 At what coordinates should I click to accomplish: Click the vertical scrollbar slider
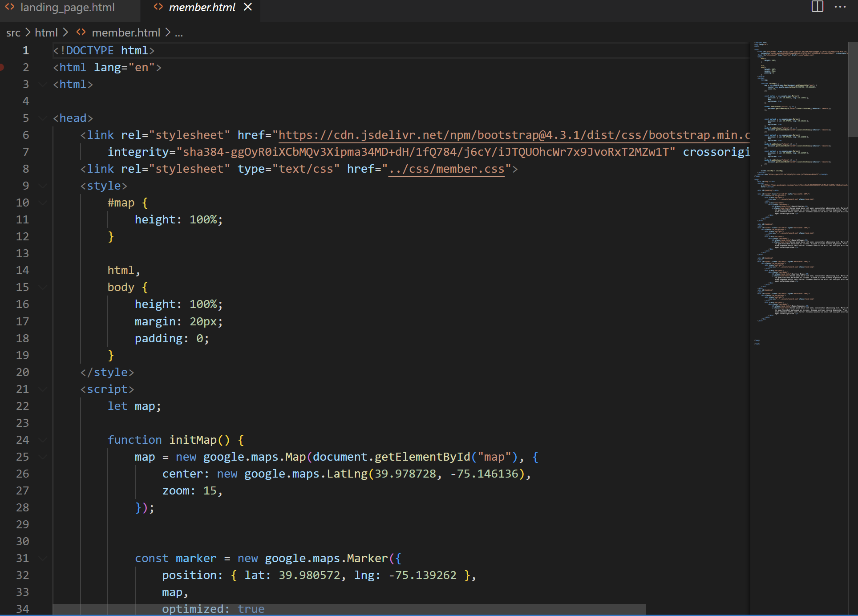[853, 89]
